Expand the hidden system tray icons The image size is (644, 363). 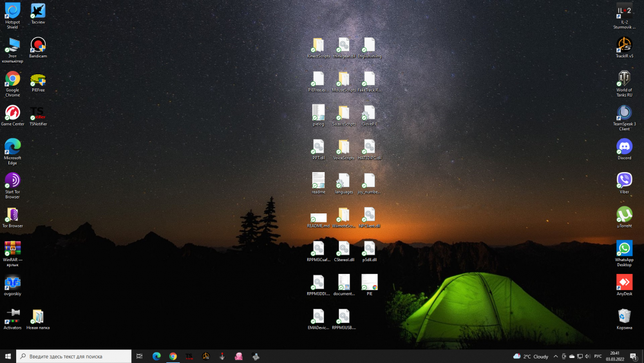[x=556, y=357]
